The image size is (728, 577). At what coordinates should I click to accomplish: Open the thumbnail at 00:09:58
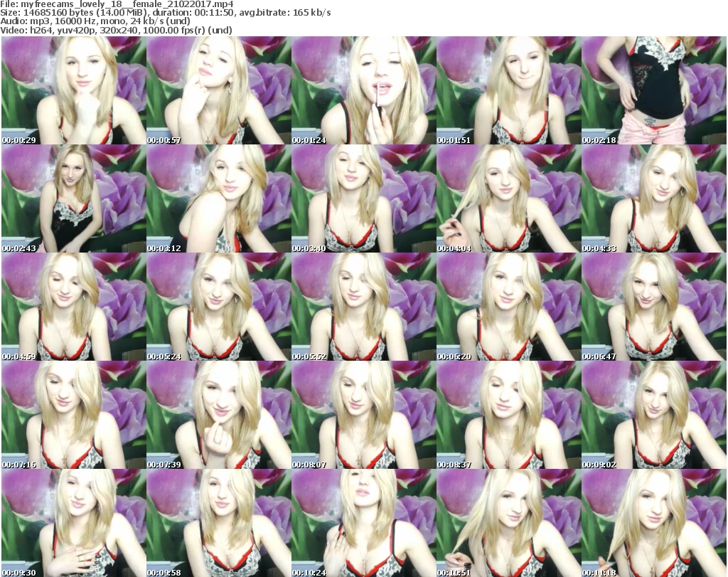pos(219,523)
